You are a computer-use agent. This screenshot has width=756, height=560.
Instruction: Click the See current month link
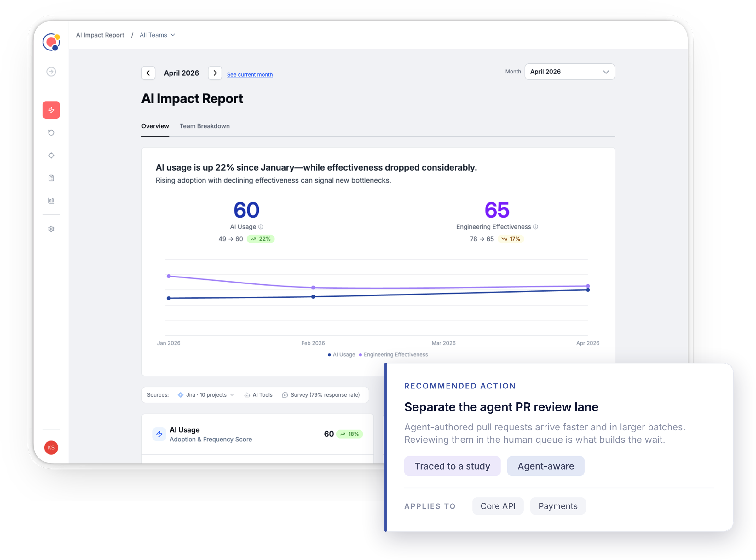click(x=250, y=75)
